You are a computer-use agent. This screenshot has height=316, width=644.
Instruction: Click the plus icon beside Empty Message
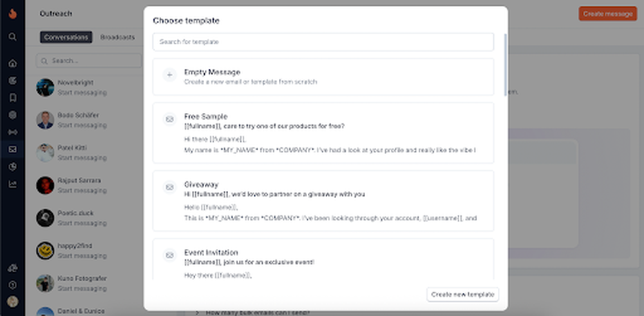(169, 75)
